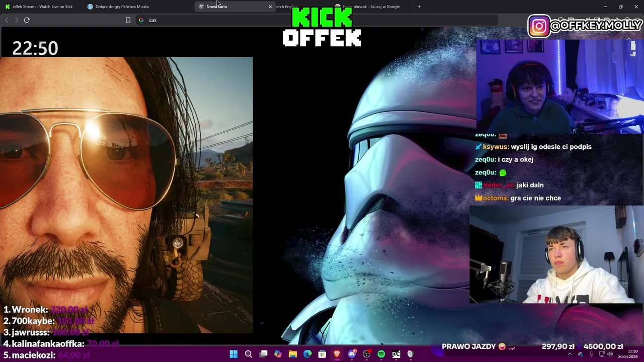This screenshot has width=644, height=362.
Task: Open Microsoft Store from the taskbar
Action: point(322,354)
